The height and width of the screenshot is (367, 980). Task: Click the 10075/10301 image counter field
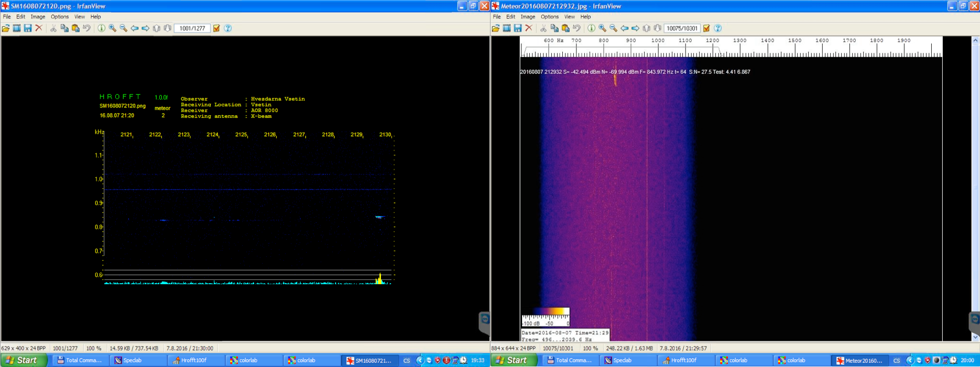pos(682,28)
